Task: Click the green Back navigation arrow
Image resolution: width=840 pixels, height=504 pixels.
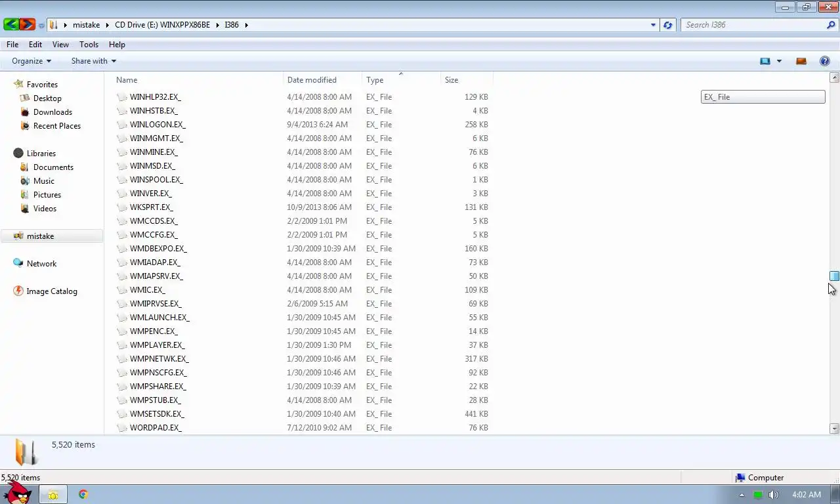Action: tap(11, 25)
